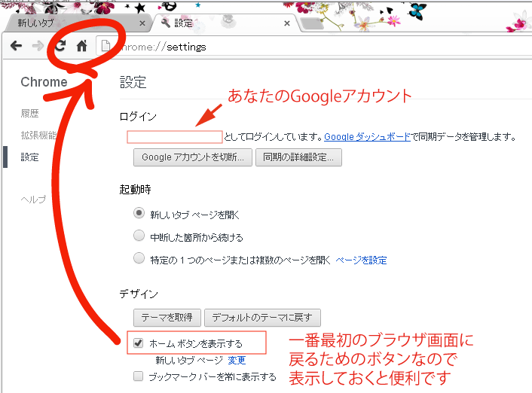
Task: Click the page icon in address bar
Action: [x=105, y=45]
